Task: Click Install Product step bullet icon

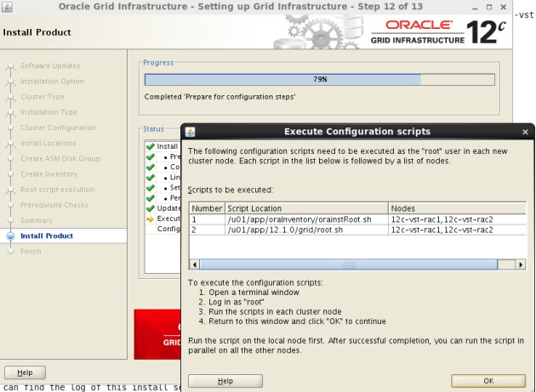Action: point(10,236)
